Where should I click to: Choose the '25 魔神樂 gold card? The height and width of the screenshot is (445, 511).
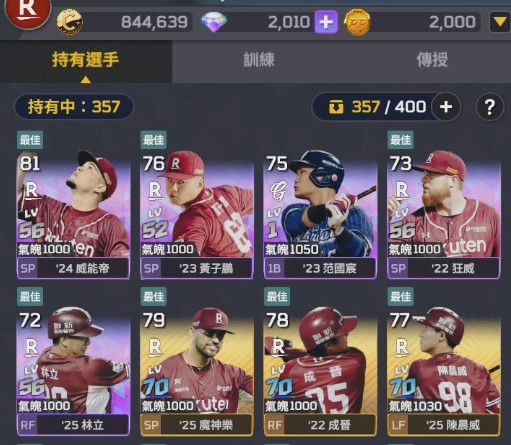tap(197, 371)
